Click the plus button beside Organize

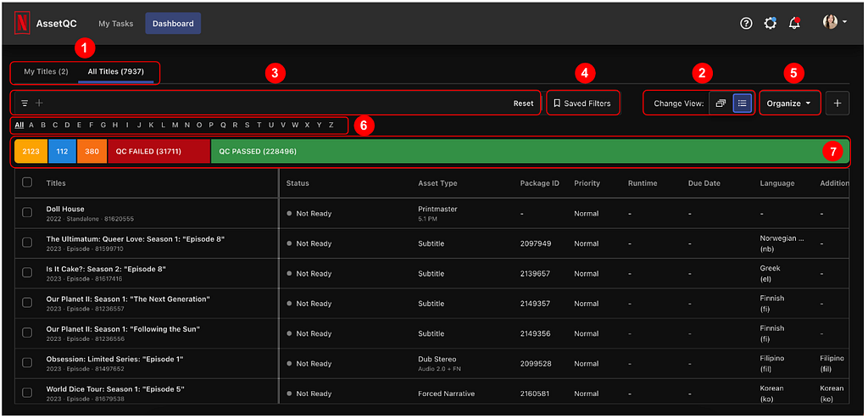coord(837,103)
